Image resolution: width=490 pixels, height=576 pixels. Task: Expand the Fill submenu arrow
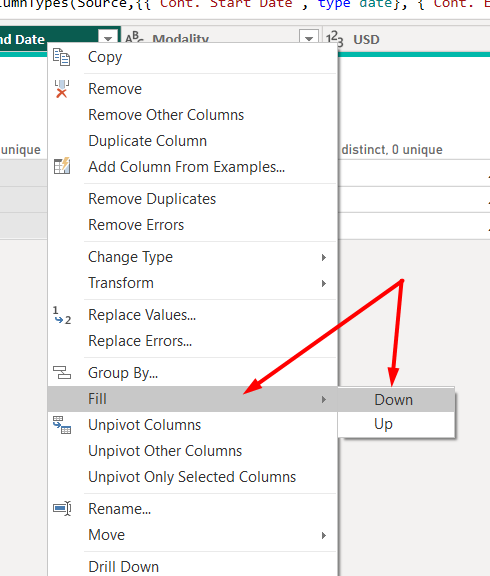pyautogui.click(x=324, y=399)
